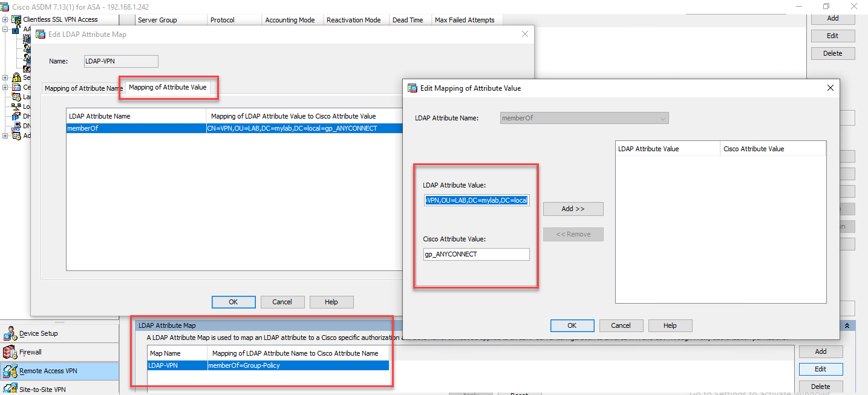Click the Reactivation Mode column header
This screenshot has width=868, height=395.
point(357,20)
